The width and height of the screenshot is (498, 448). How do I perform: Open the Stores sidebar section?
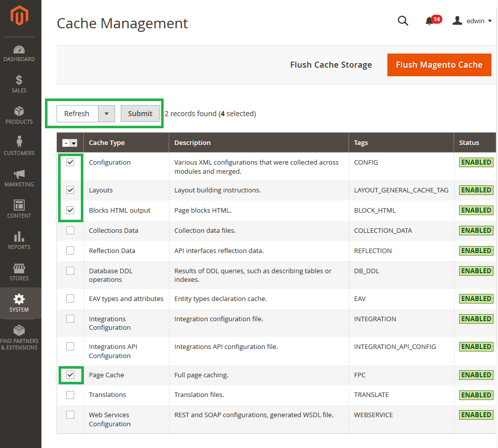tap(19, 272)
